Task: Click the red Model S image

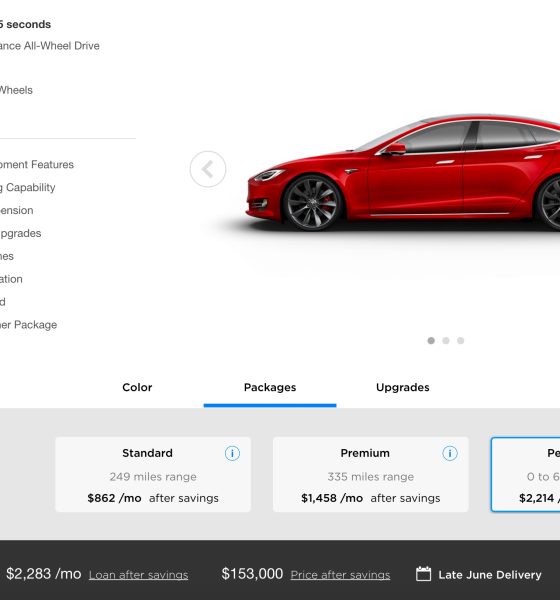Action: point(403,172)
